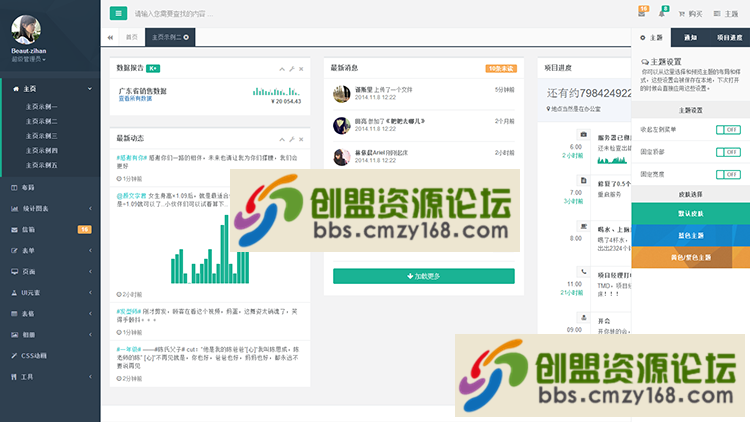Close the 最新动态 panel with its X icon
Image resolution: width=750 pixels, height=422 pixels.
coord(301,139)
